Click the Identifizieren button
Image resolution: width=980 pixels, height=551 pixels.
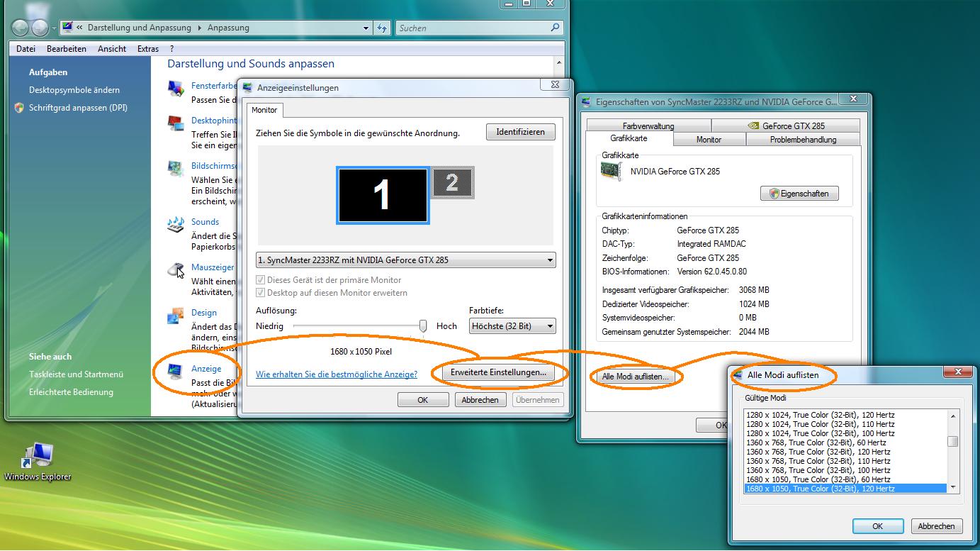[x=521, y=132]
